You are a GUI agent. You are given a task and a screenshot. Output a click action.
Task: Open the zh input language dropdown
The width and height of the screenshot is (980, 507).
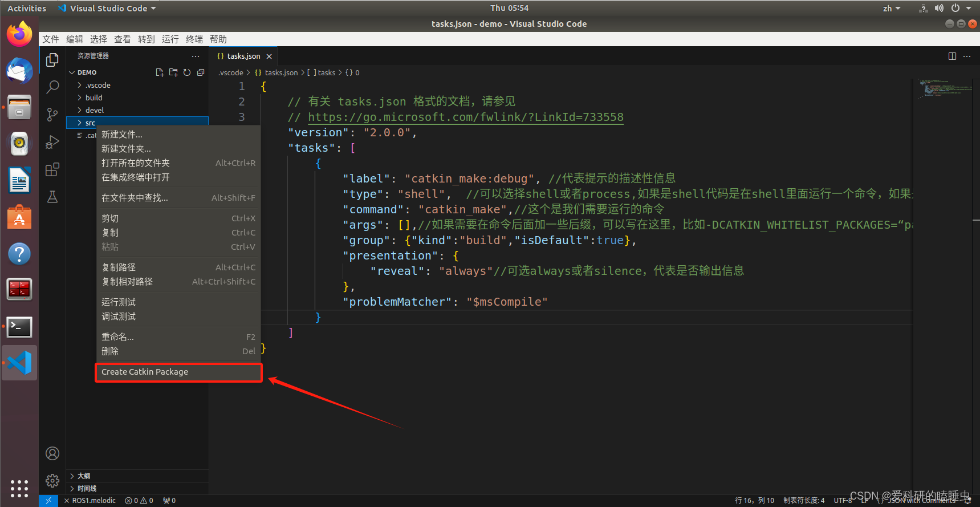click(x=892, y=8)
